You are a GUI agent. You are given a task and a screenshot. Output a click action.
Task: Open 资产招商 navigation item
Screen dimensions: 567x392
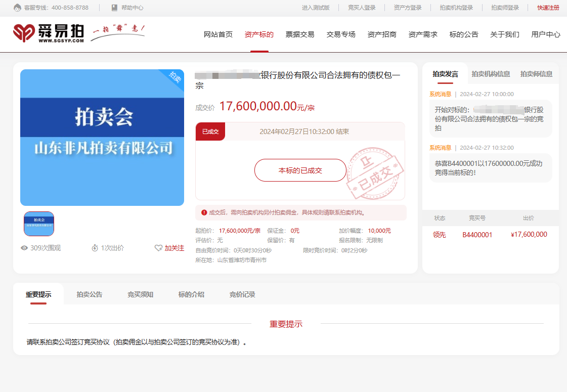point(382,34)
